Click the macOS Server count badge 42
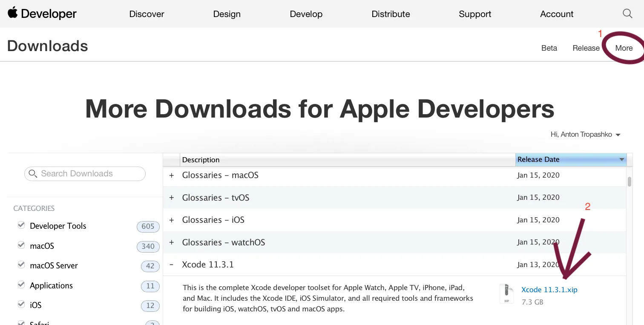Screen dimensions: 644x325 point(150,266)
